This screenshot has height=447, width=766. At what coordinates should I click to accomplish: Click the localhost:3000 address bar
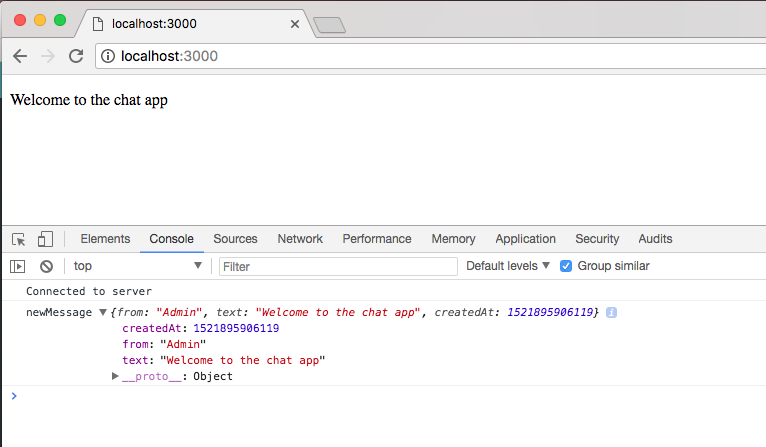pos(430,56)
